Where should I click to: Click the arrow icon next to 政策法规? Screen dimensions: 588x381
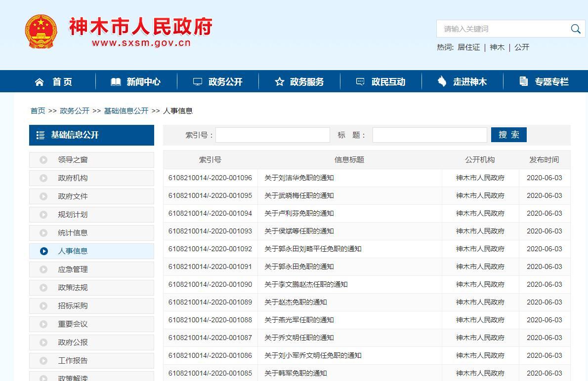[x=43, y=288]
